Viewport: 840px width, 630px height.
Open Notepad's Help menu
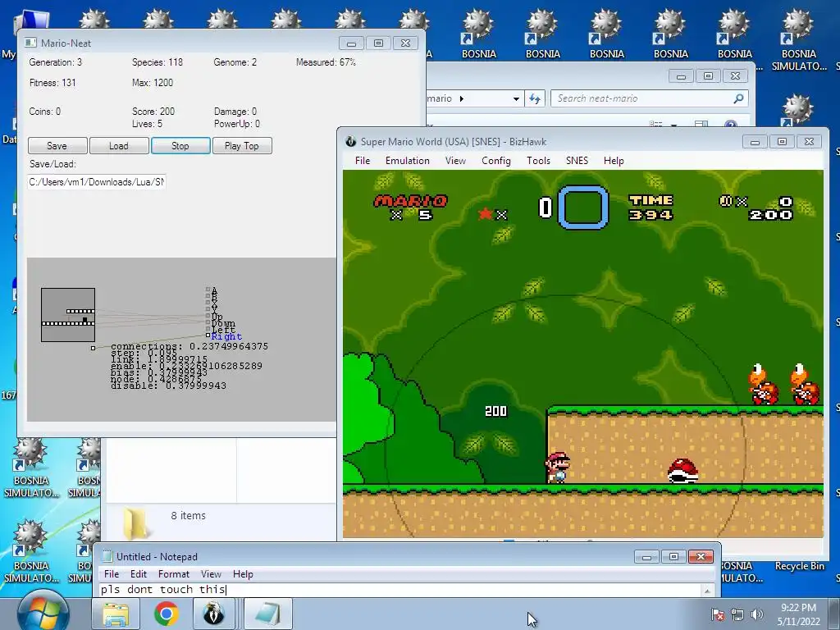pyautogui.click(x=243, y=573)
